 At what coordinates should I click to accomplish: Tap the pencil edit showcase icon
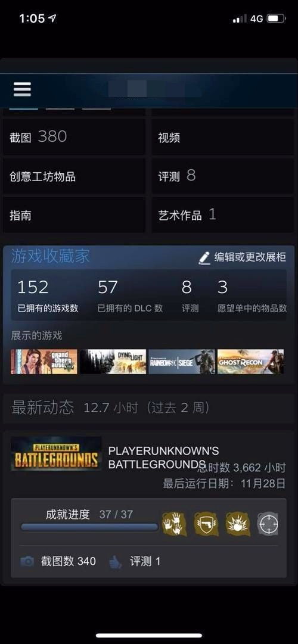pos(204,257)
